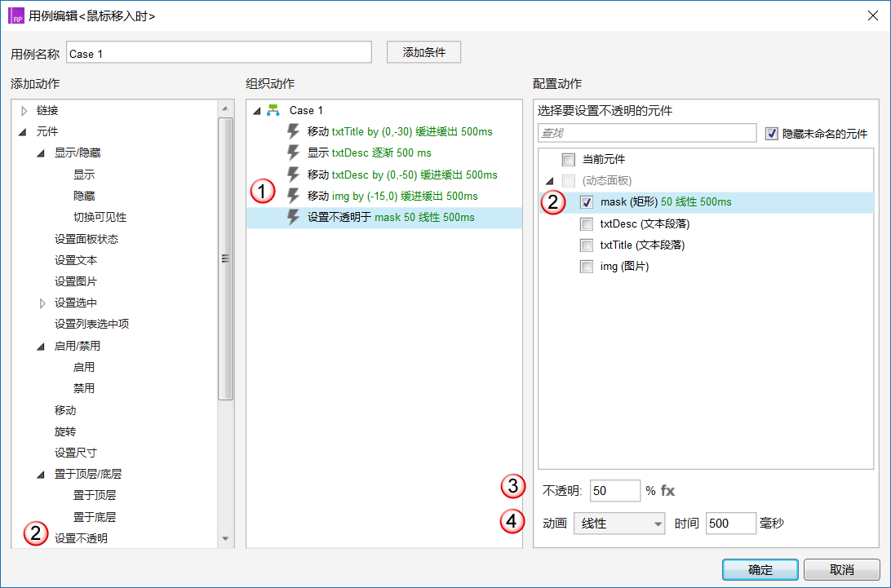Select the 禁用 action
The image size is (891, 588).
84,388
